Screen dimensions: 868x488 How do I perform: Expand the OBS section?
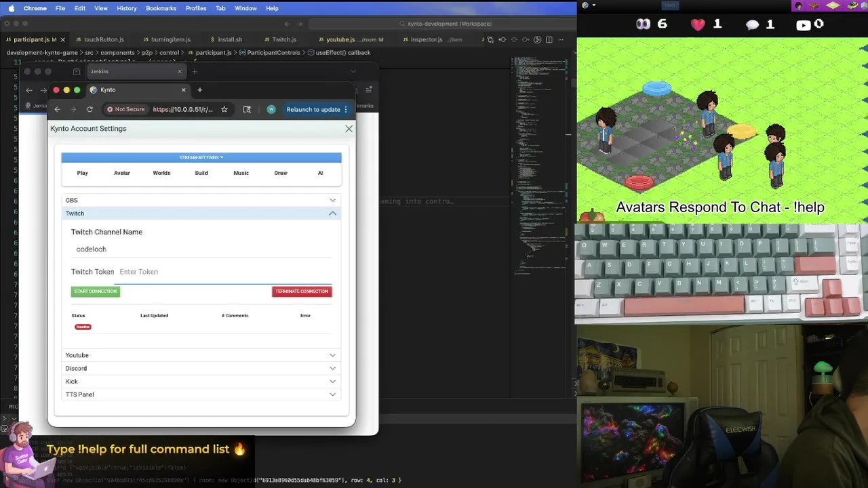point(201,200)
